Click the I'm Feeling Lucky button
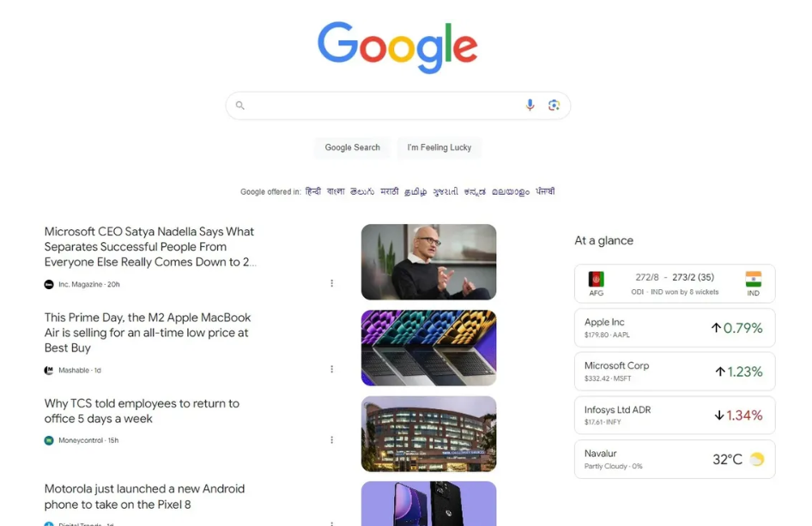 click(439, 148)
